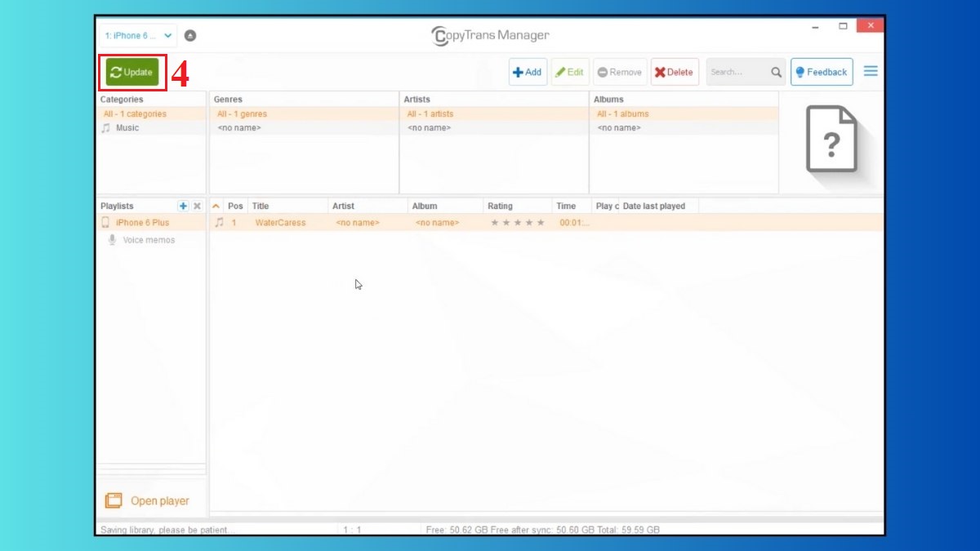Add a new playlist with plus icon
Screen dimensions: 980x551
point(183,206)
